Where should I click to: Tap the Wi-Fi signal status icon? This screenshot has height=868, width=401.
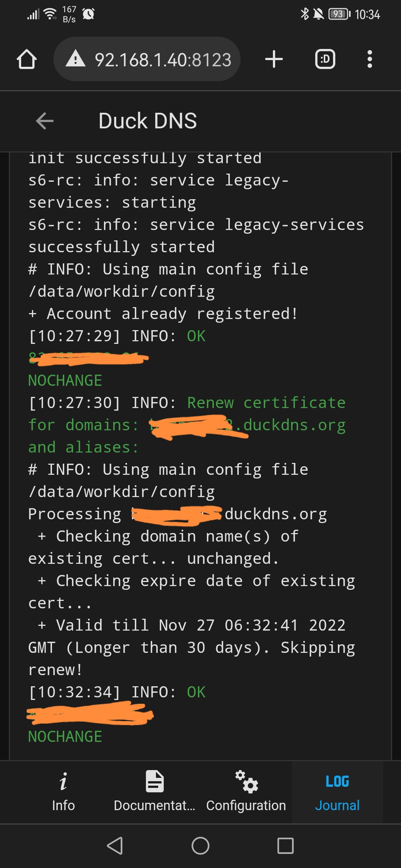pos(50,14)
